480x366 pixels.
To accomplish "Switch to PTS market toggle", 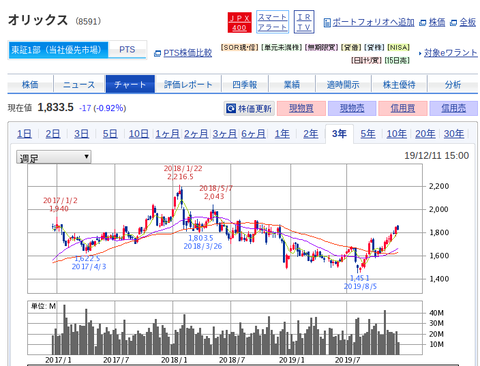I will (127, 50).
